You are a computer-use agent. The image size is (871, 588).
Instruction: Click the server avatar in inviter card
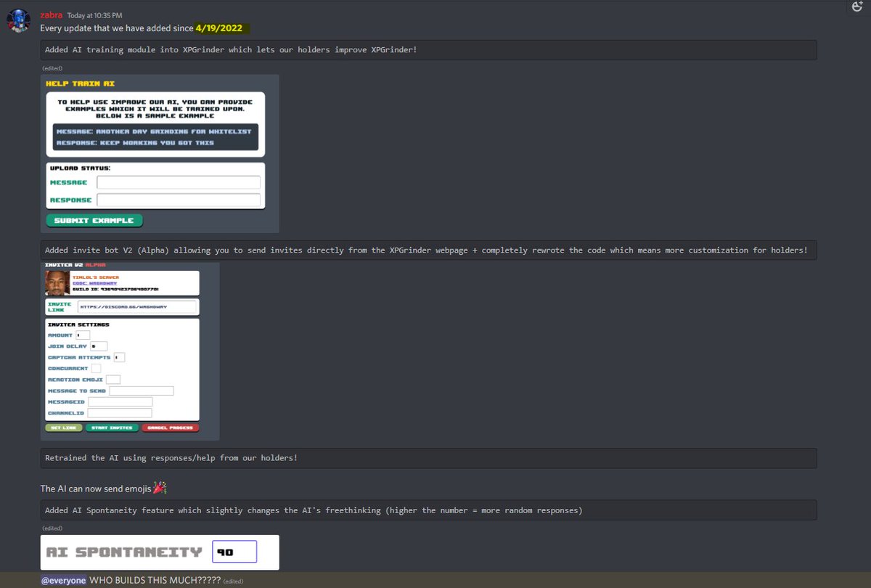(x=57, y=283)
